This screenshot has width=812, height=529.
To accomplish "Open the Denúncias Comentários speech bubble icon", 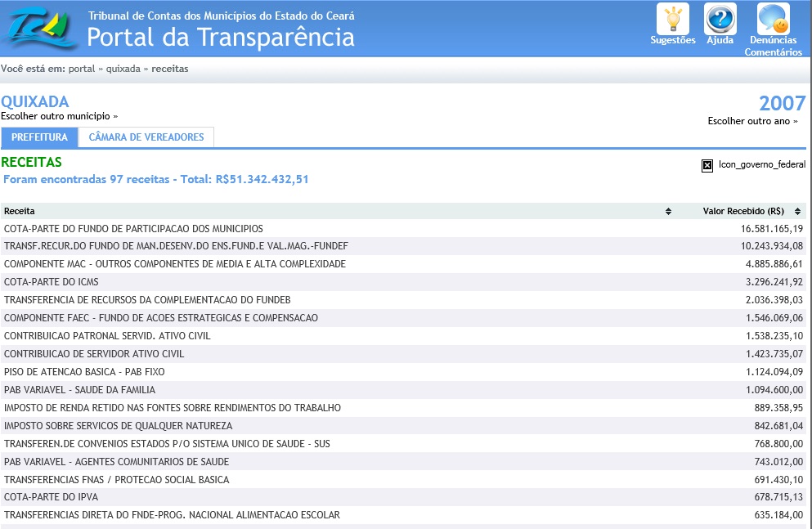I will coord(773,20).
